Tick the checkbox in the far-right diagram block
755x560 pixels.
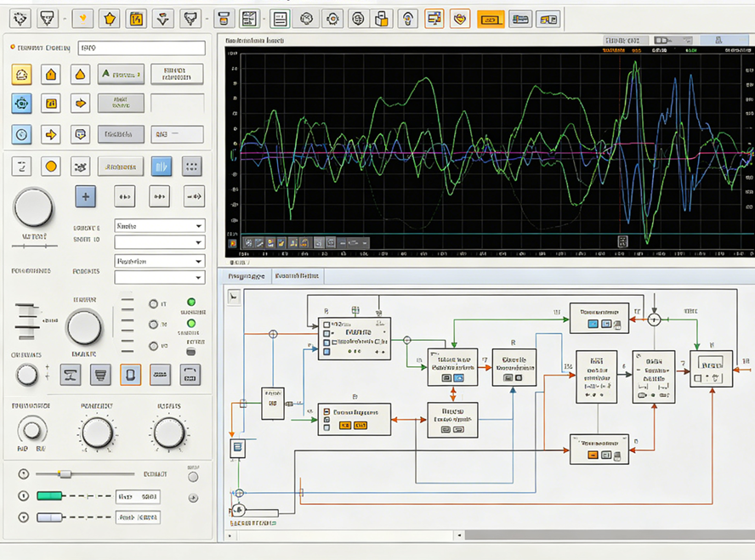pos(698,379)
